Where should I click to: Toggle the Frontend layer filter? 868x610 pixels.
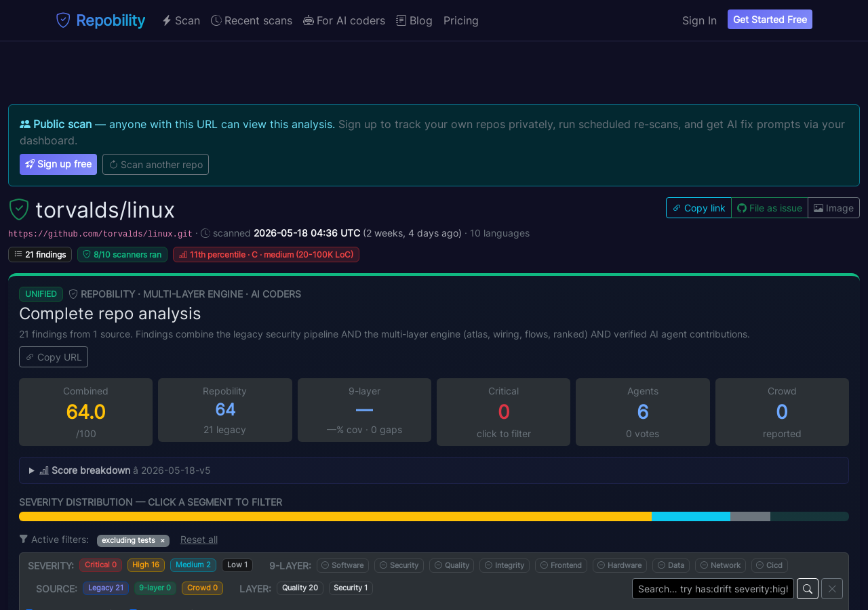[x=561, y=565]
